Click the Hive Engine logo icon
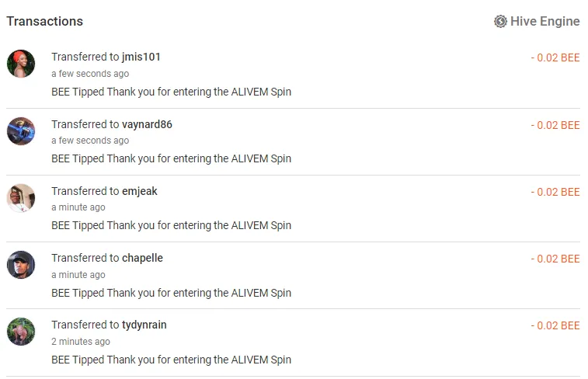The height and width of the screenshot is (379, 588). point(500,22)
